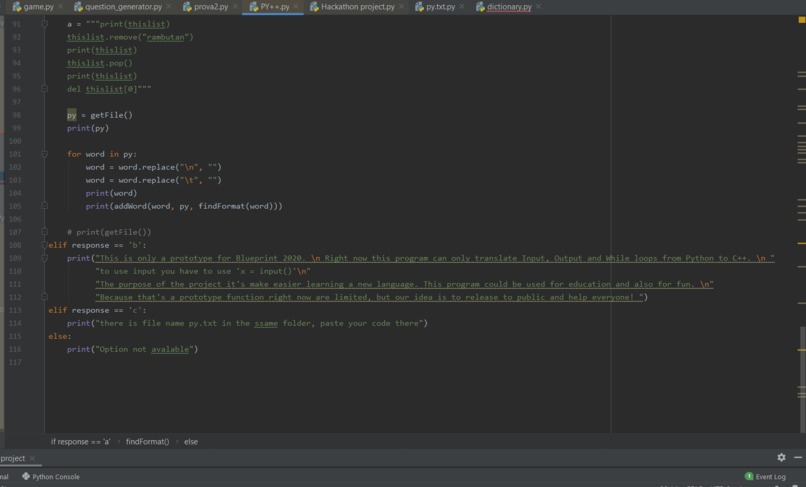Close the game.py tab

point(61,7)
